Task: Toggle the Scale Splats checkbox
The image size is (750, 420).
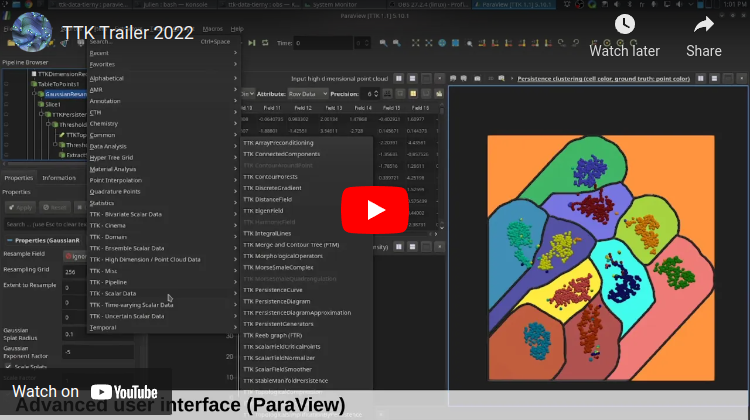Action: 8,366
